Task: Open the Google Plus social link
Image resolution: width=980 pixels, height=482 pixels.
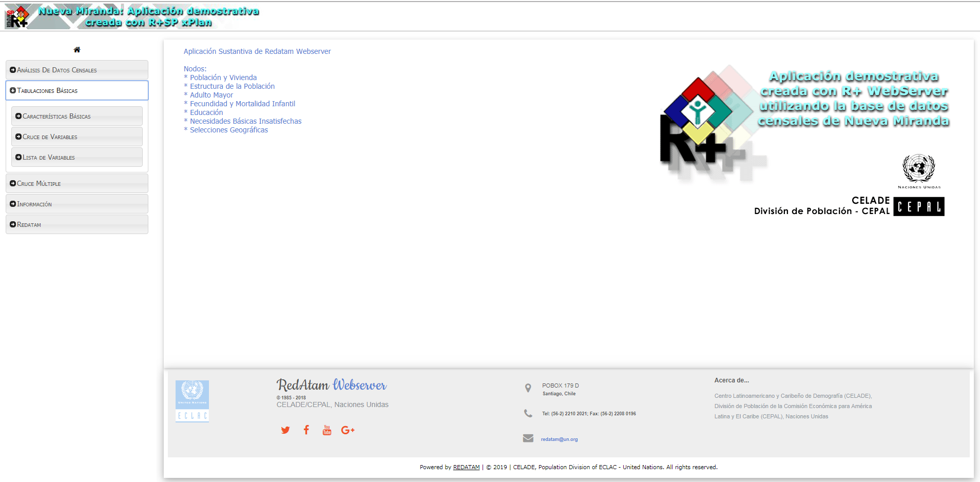Action: [348, 430]
